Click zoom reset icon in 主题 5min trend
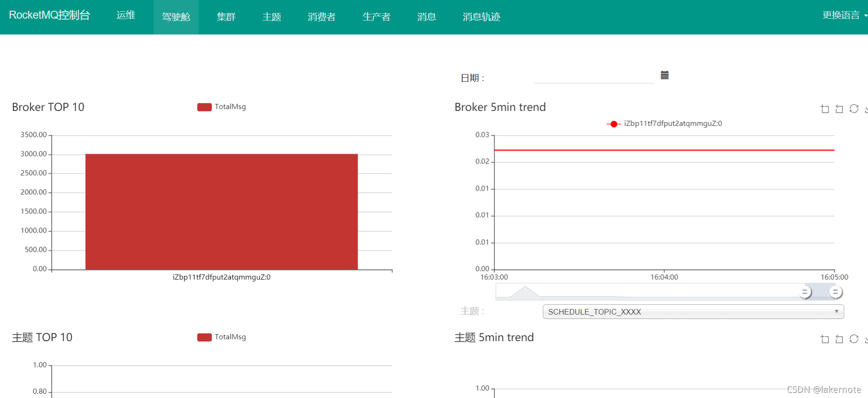Image resolution: width=868 pixels, height=398 pixels. coord(839,339)
